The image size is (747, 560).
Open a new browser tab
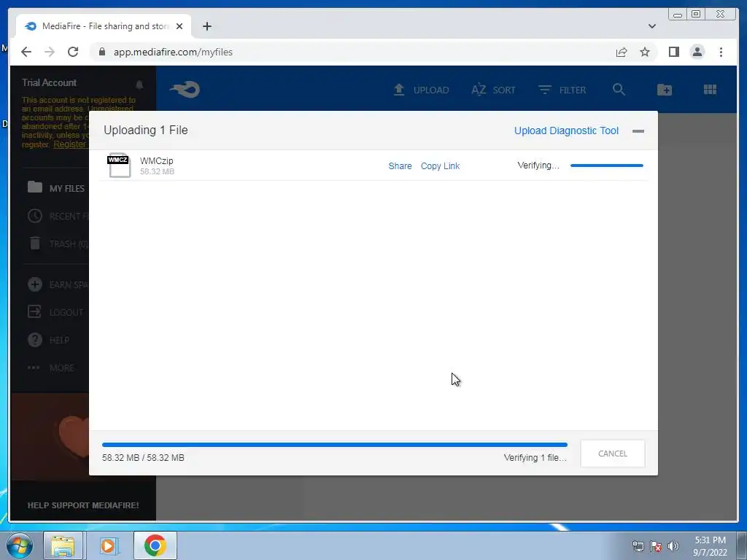[206, 26]
